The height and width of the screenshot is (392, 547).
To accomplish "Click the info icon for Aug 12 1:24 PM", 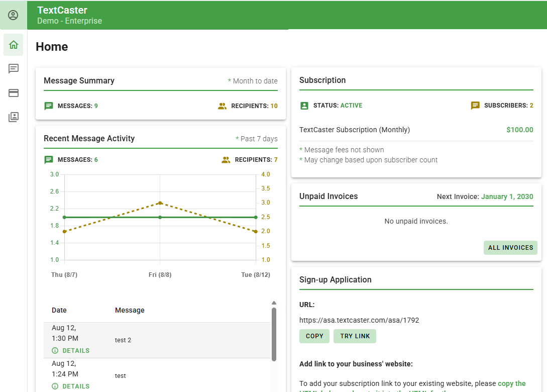I will (x=55, y=386).
